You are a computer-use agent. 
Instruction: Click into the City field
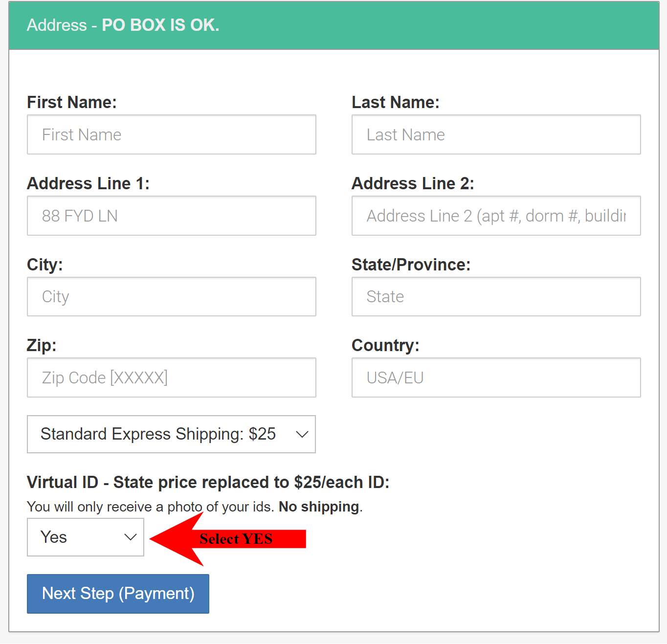coord(171,297)
